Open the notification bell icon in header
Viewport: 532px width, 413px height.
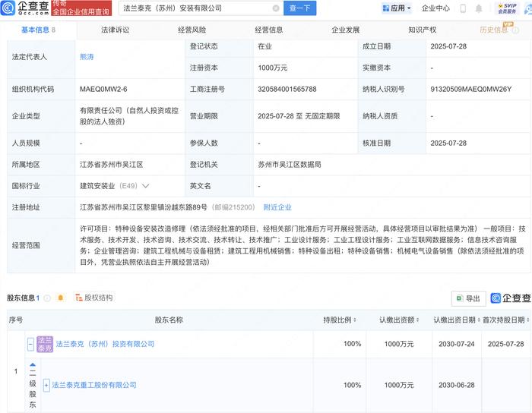[479, 8]
